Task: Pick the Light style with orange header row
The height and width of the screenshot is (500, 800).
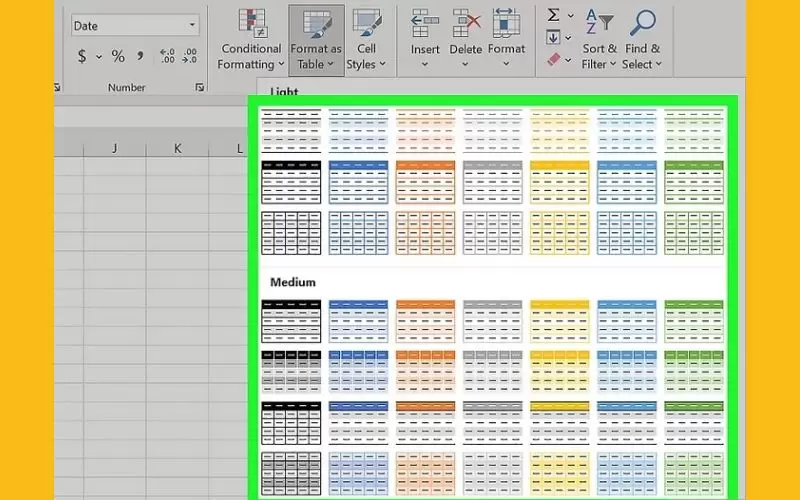Action: (425, 182)
